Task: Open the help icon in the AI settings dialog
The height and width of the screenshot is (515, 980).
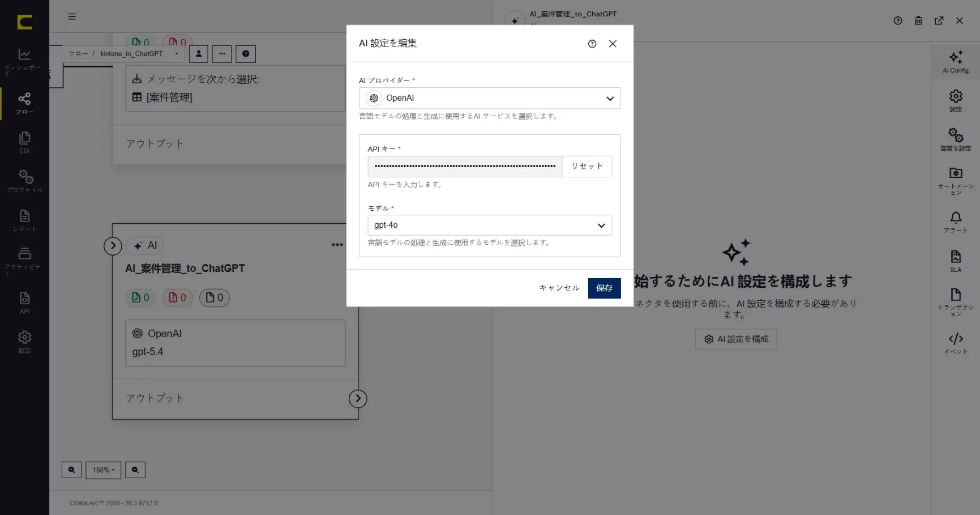Action: pyautogui.click(x=592, y=44)
